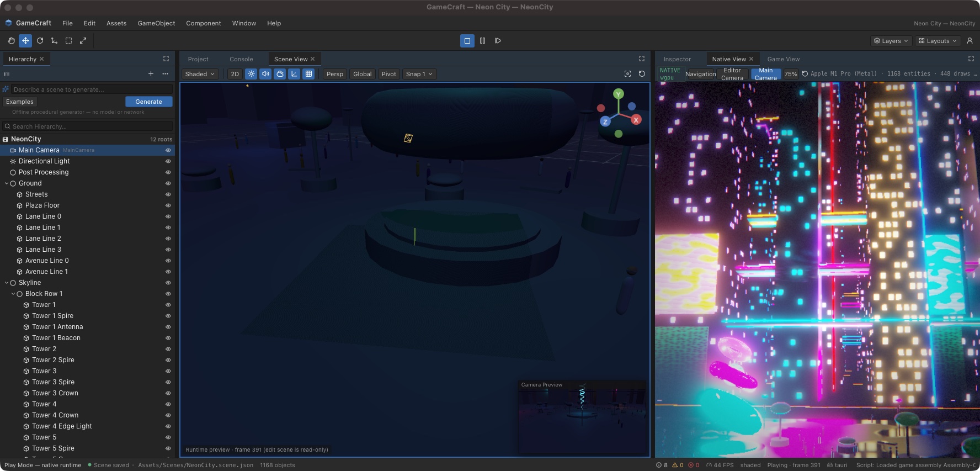Open the Component menu

pos(203,23)
